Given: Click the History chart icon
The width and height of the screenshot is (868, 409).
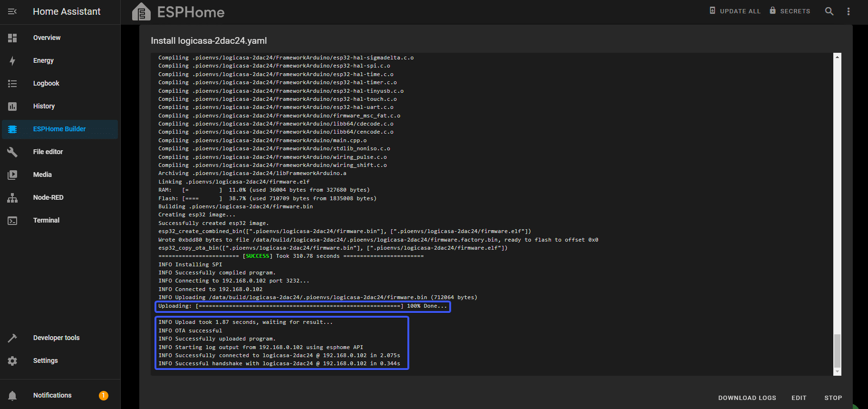Looking at the screenshot, I should click(12, 107).
